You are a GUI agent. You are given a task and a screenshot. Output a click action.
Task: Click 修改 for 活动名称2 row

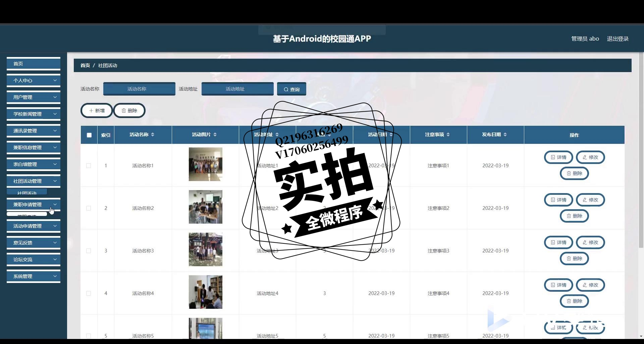pos(590,200)
